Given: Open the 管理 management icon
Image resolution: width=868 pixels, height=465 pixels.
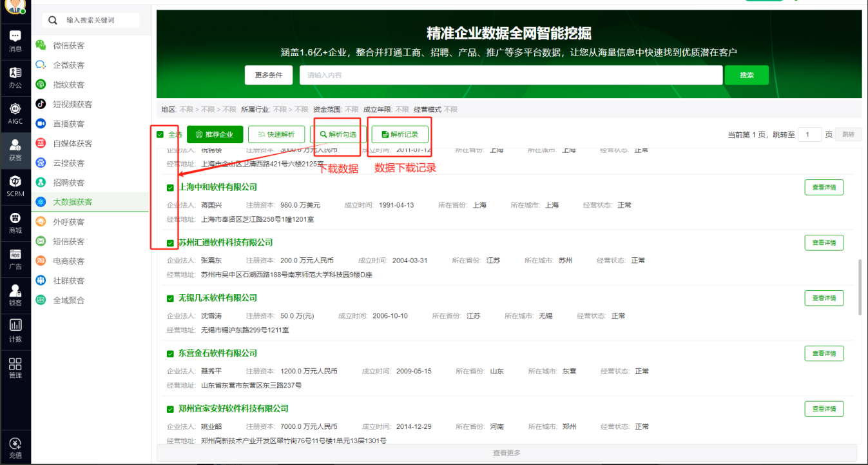Looking at the screenshot, I should pos(15,368).
